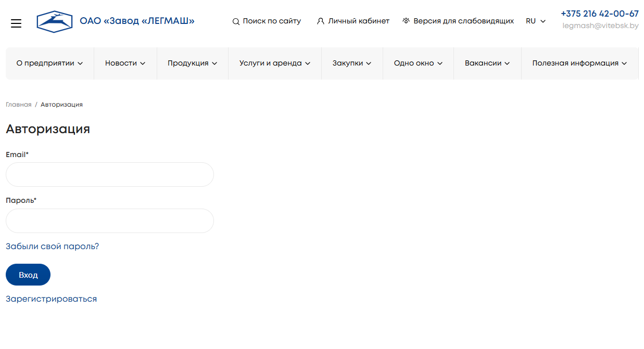
Task: Click the Email* field label
Action: point(17,154)
